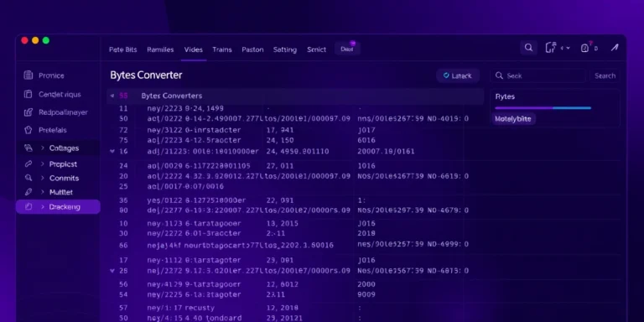Viewport: 644px width, 322px height.
Task: Collapse the Bytes Converters header row arrow
Action: click(112, 96)
